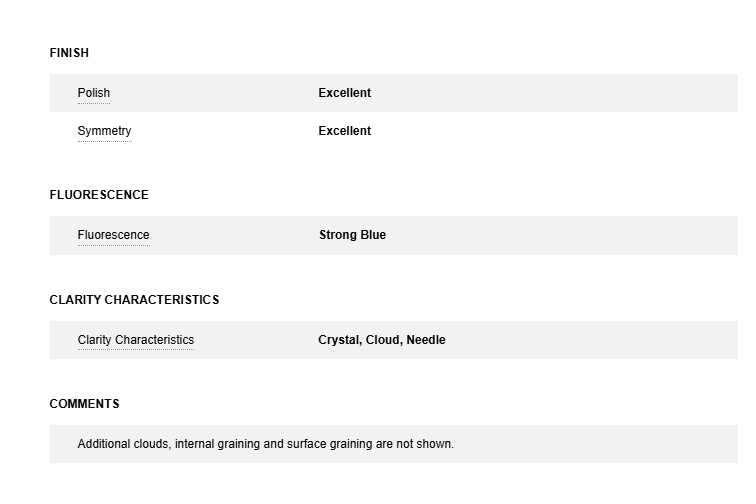
Task: Click the Crystal, Cloud, Needle value
Action: pos(381,340)
